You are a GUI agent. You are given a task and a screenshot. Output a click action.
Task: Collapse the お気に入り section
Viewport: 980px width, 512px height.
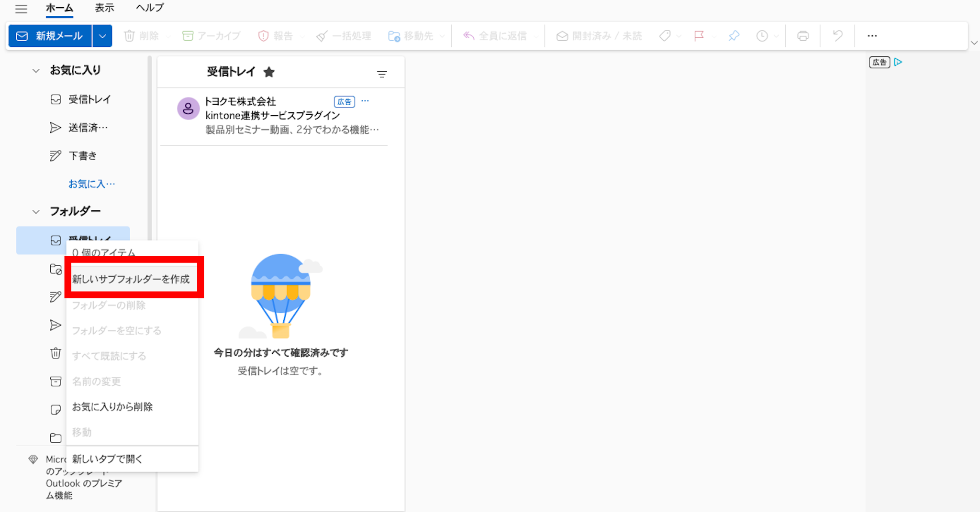click(x=36, y=71)
